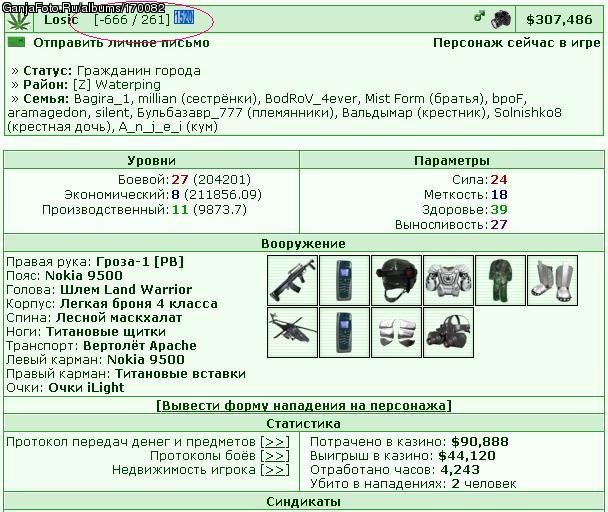Click the Вертолёт Apache item name
608x512 pixels.
coord(140,346)
